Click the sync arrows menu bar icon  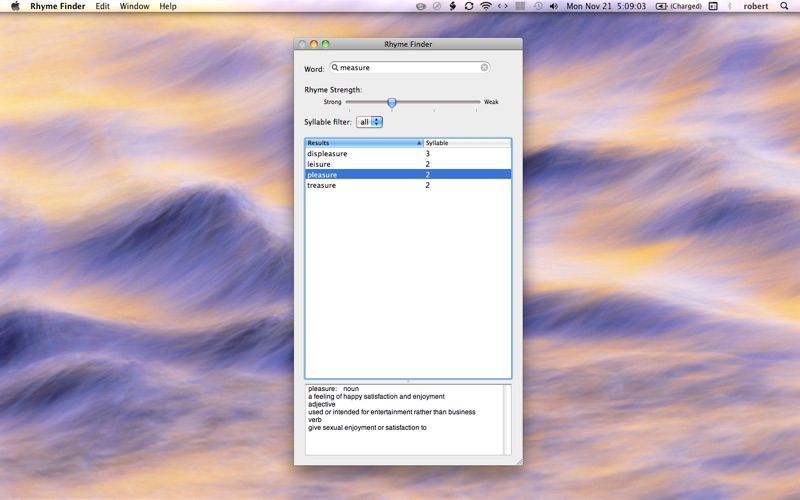click(x=469, y=6)
